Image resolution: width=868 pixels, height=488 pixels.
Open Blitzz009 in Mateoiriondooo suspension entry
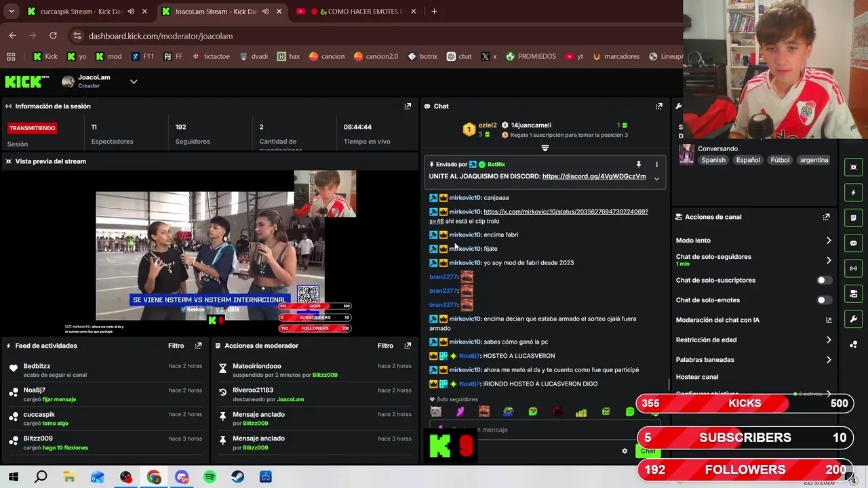[x=325, y=375]
